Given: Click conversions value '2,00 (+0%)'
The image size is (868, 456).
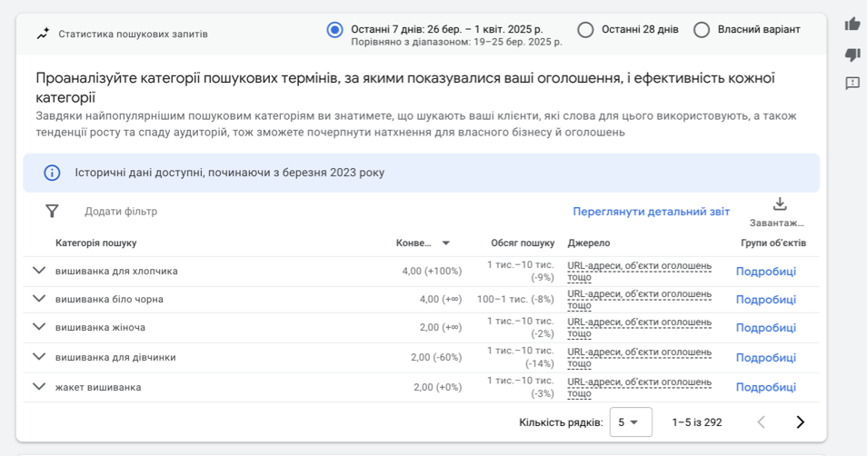Looking at the screenshot, I should click(437, 387).
